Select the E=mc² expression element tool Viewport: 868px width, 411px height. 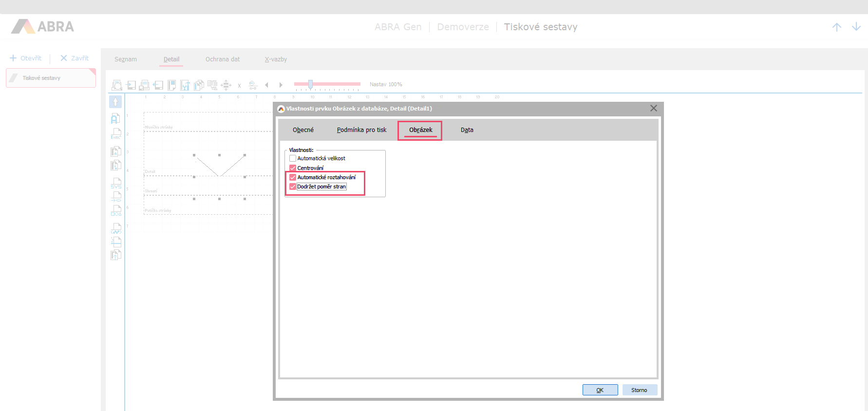(116, 133)
